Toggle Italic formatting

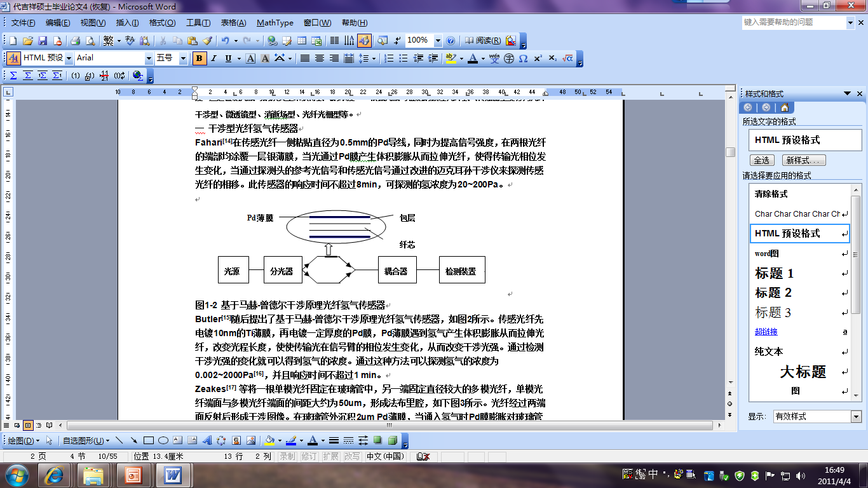click(214, 58)
